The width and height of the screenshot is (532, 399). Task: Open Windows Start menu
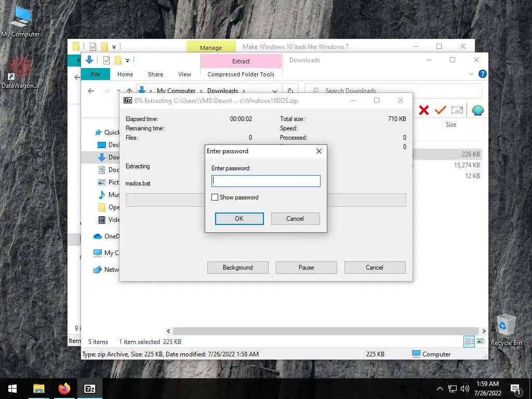(12, 389)
